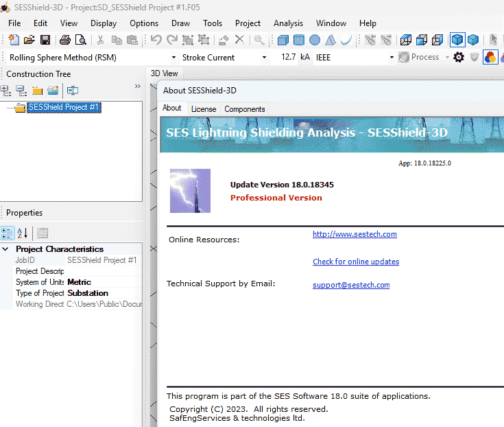
Task: Click the select-all objects icon
Action: (188, 40)
